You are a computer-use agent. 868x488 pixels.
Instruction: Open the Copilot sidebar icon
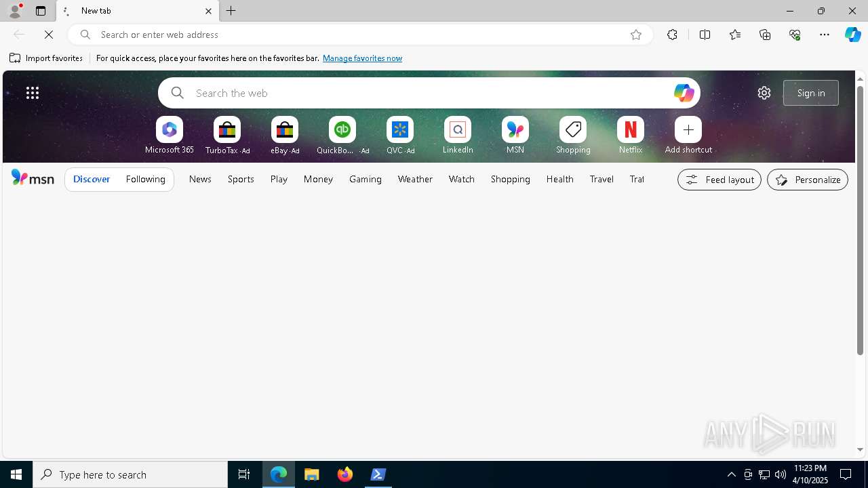coord(853,35)
